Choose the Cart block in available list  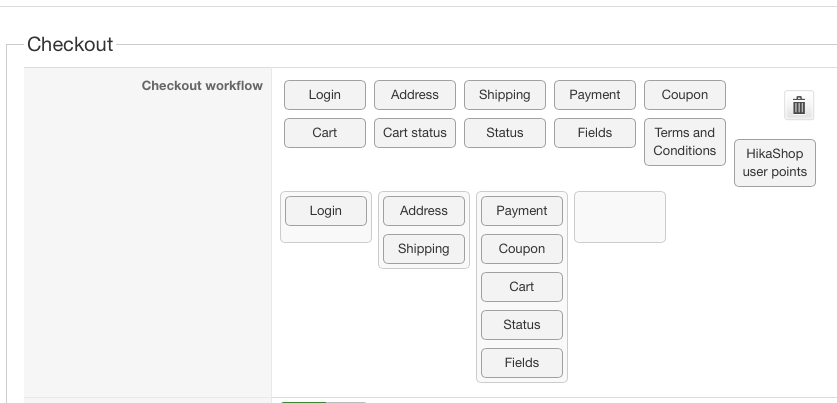tap(325, 133)
